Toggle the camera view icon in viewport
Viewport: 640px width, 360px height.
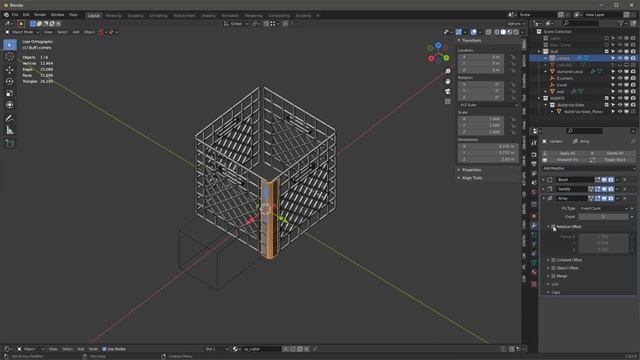point(448,91)
